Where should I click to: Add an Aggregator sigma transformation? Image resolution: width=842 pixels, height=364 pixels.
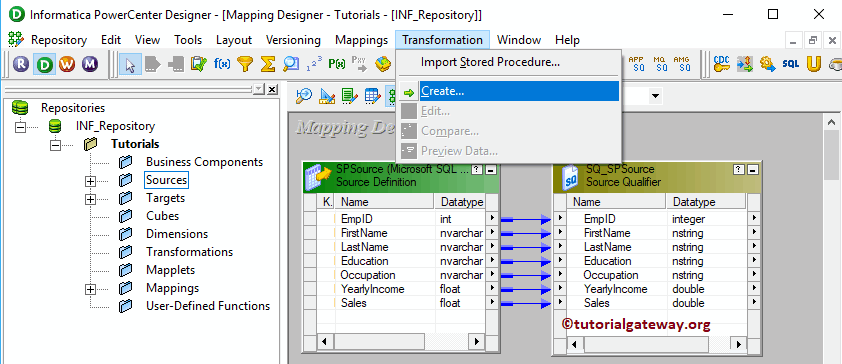click(x=267, y=65)
